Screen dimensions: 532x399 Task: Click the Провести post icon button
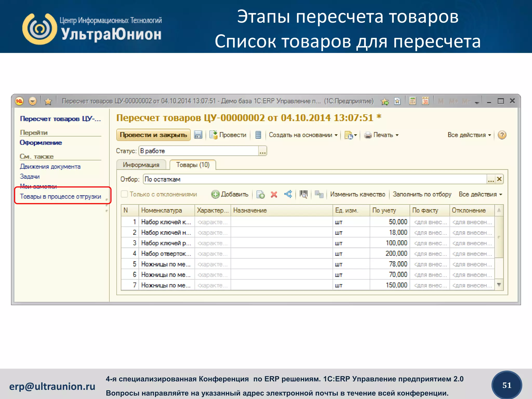[x=228, y=135]
